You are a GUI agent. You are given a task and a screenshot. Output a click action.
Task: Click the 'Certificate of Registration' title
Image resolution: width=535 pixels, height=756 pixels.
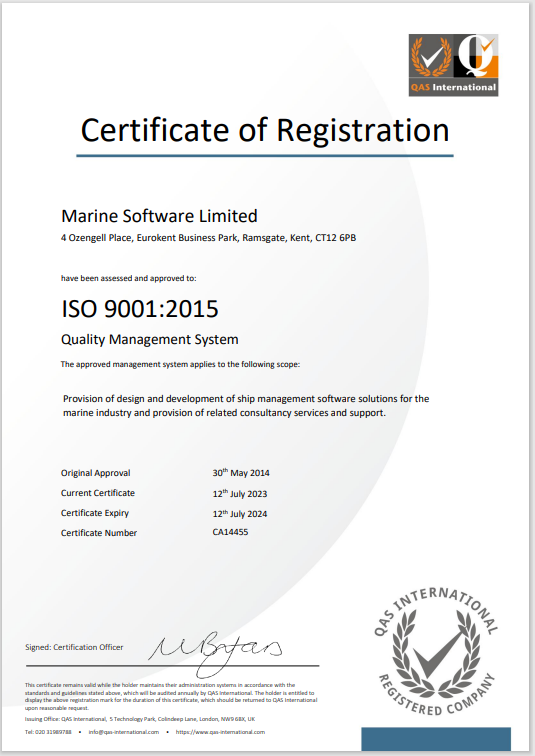coord(265,130)
